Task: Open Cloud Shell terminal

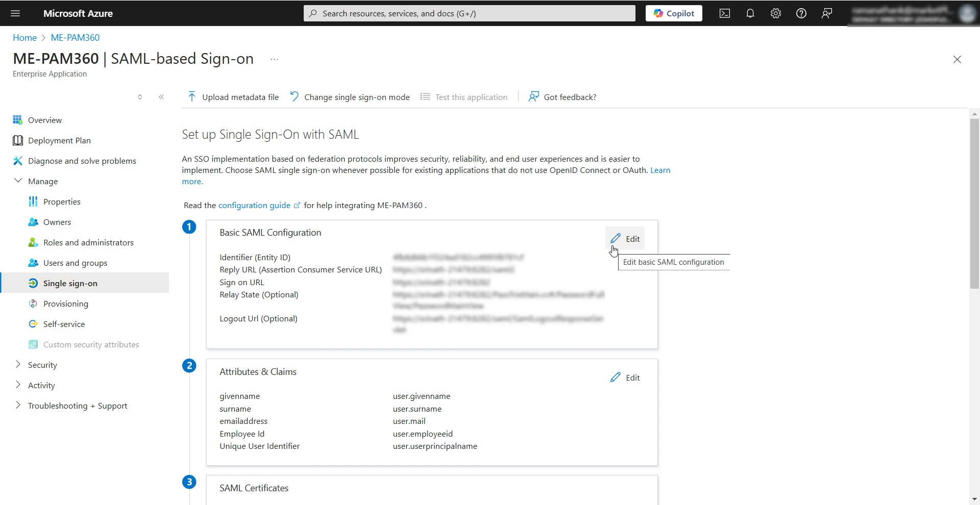Action: [x=724, y=13]
